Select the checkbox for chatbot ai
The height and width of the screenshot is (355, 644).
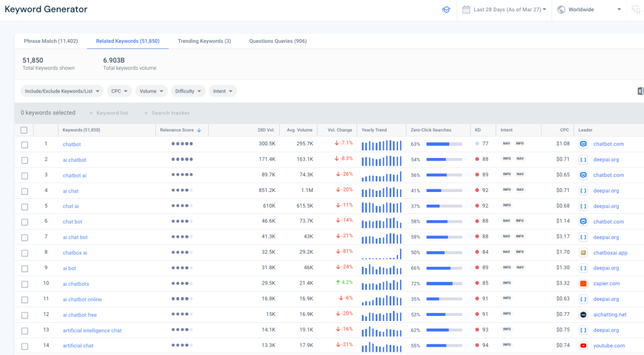pyautogui.click(x=25, y=176)
